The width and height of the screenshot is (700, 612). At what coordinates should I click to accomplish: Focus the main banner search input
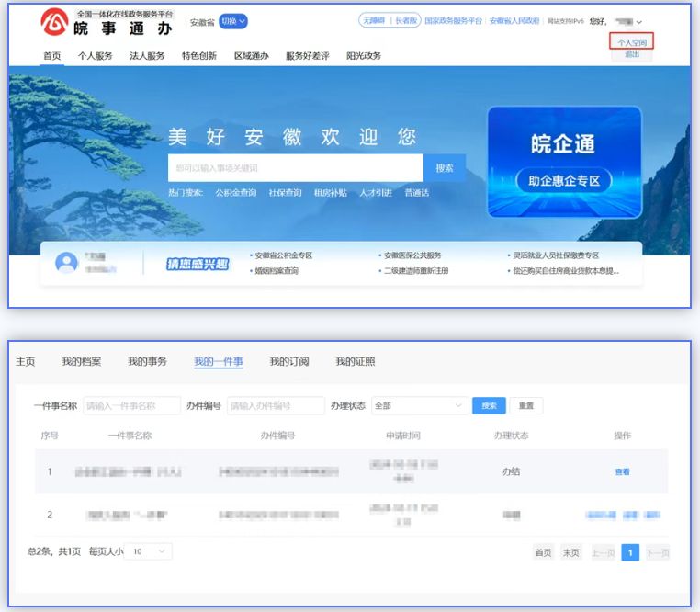point(296,168)
